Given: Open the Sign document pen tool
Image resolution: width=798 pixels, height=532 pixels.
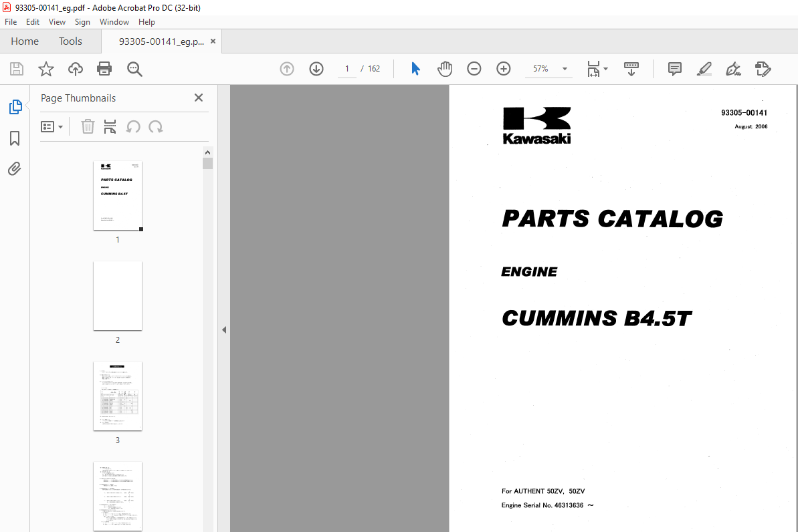Looking at the screenshot, I should 733,69.
